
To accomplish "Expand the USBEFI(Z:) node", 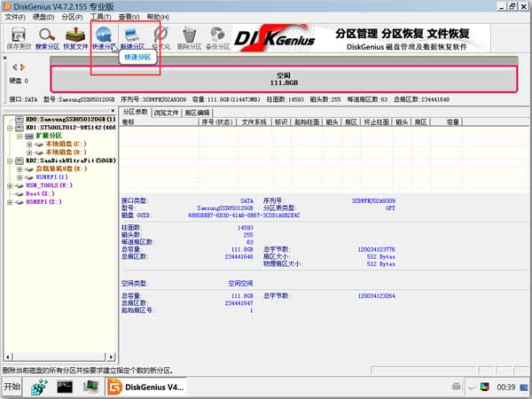I will tap(10, 202).
